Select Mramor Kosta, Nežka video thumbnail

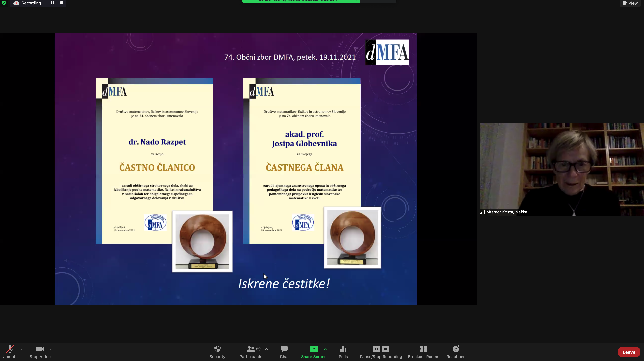[x=561, y=169]
